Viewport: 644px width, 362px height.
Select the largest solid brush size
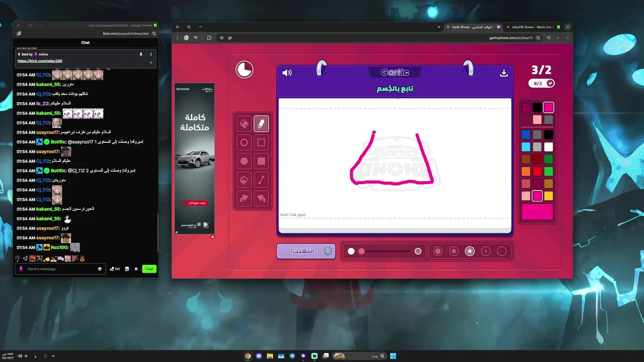438,251
